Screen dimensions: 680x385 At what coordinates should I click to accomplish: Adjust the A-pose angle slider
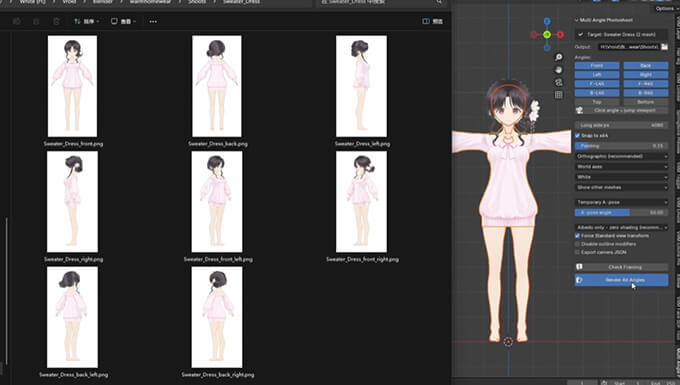coord(621,212)
